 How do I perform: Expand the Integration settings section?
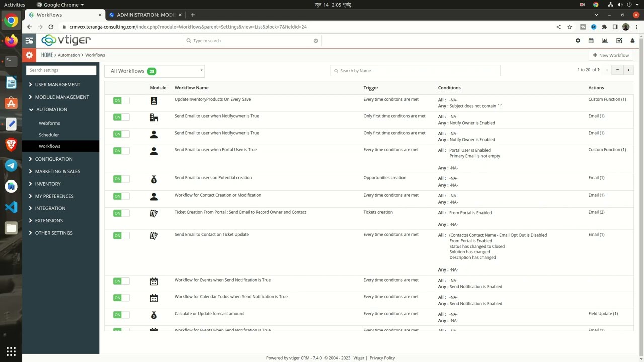50,208
